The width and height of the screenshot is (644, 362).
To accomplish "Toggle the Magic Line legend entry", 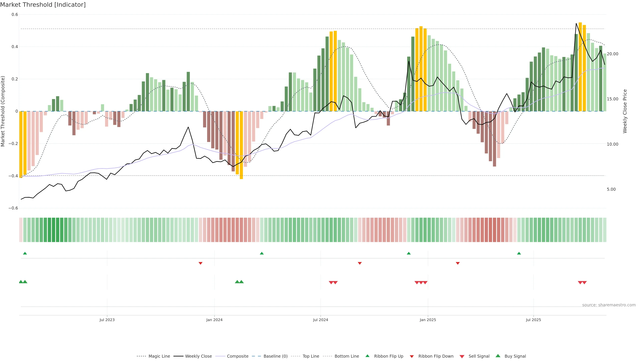I will coord(159,356).
